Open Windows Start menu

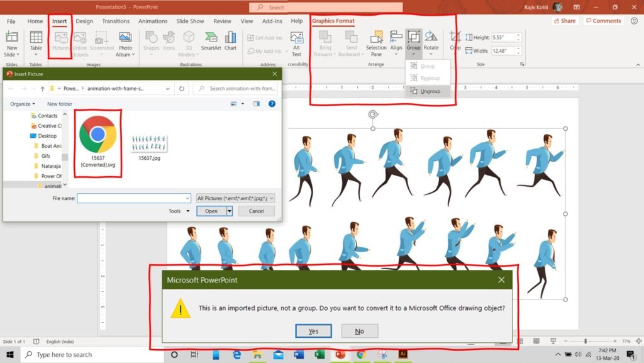click(10, 354)
